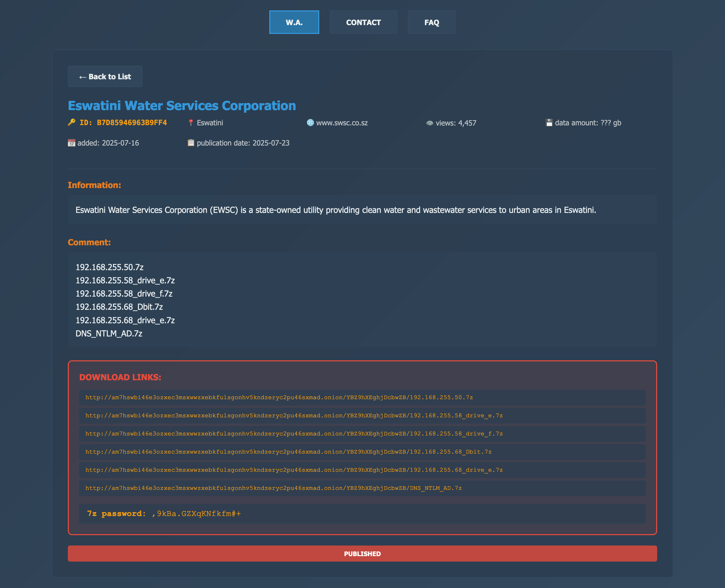
Task: Click the floppy disk data amount icon
Action: [549, 123]
